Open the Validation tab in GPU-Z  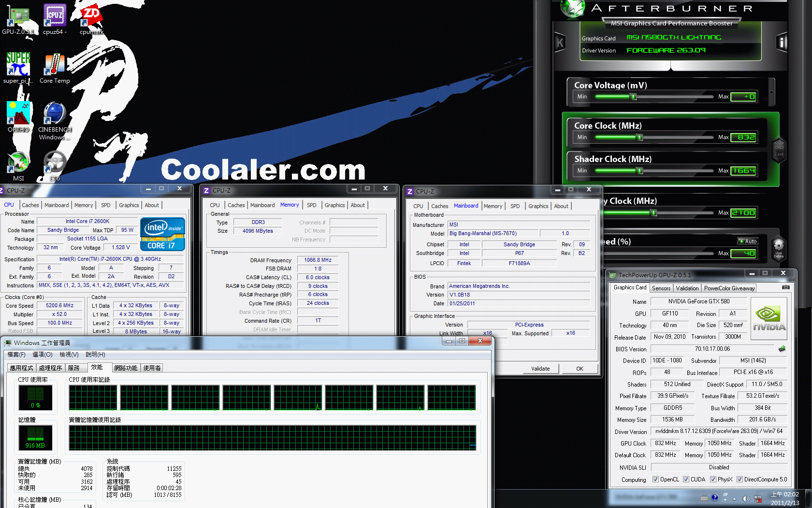pyautogui.click(x=687, y=288)
